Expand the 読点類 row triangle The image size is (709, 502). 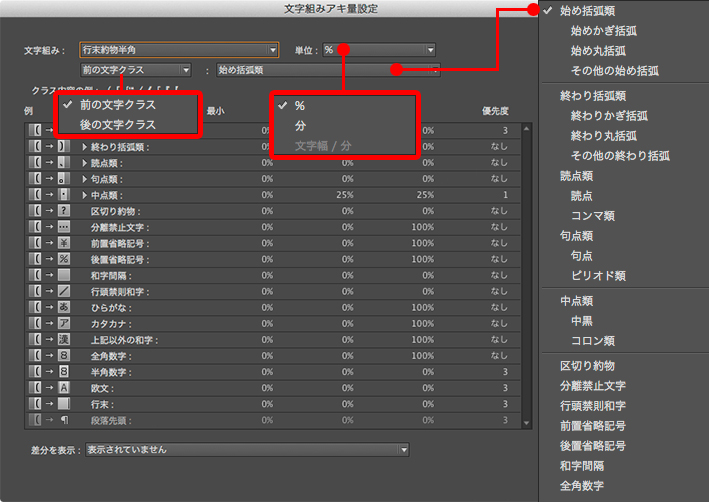[x=84, y=163]
